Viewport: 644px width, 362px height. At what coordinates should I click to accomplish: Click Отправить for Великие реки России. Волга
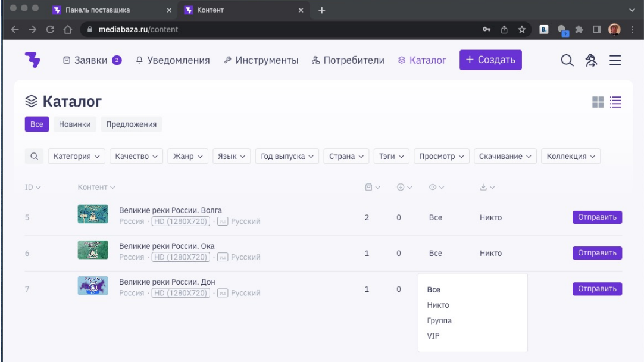597,217
